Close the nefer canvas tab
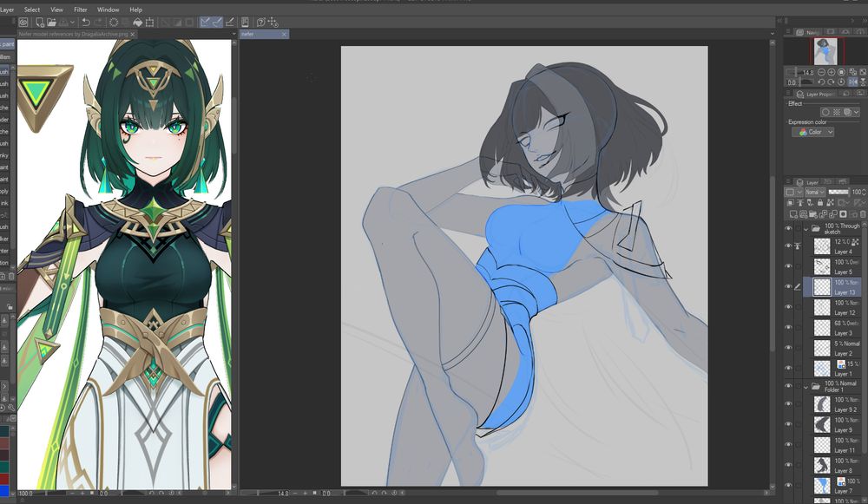868x504 pixels. click(284, 35)
